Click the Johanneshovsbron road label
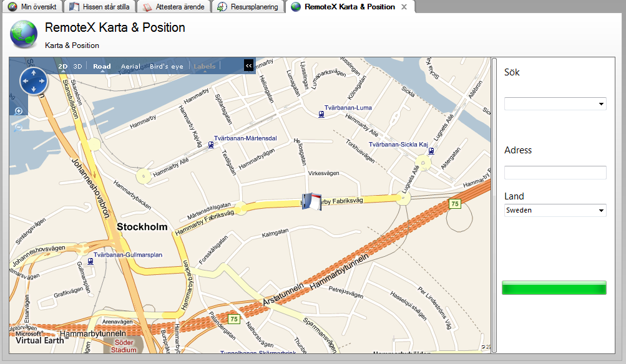Image resolution: width=626 pixels, height=364 pixels. click(x=91, y=188)
